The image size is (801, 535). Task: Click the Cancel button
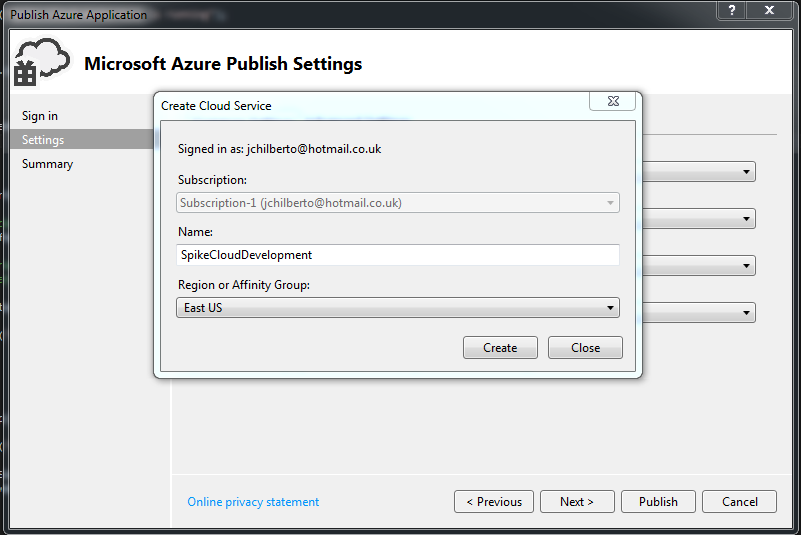coord(739,502)
